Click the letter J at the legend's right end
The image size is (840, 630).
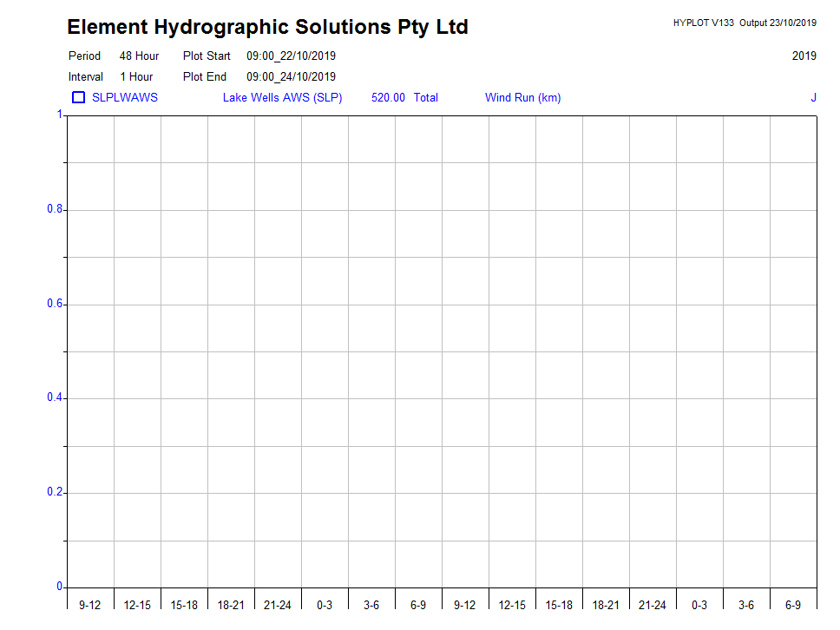[813, 97]
